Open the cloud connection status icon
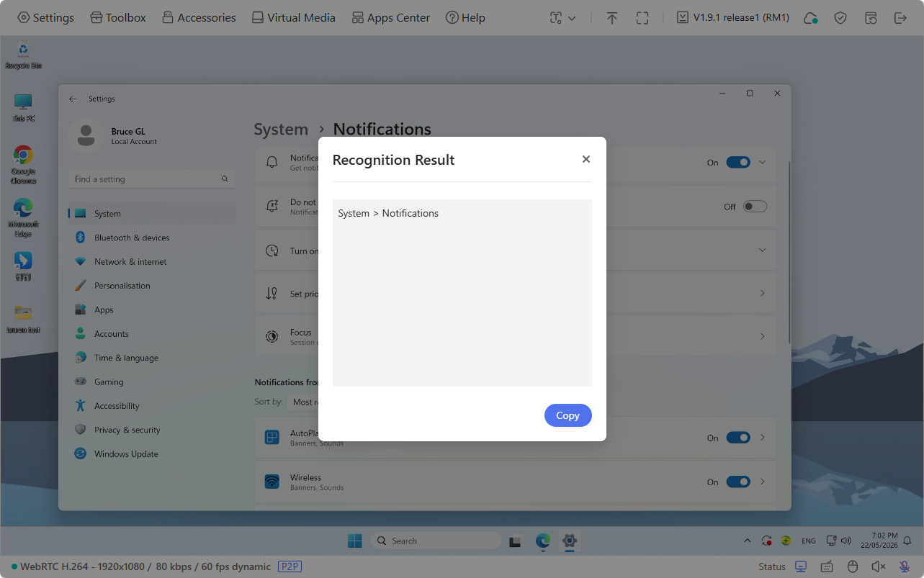Viewport: 924px width, 578px height. 811,18
